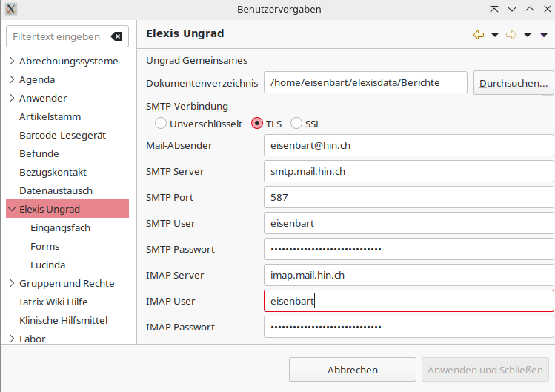Select Klinische Hilfsmittel in tree
Viewport: 555px width, 392px height.
(64, 320)
